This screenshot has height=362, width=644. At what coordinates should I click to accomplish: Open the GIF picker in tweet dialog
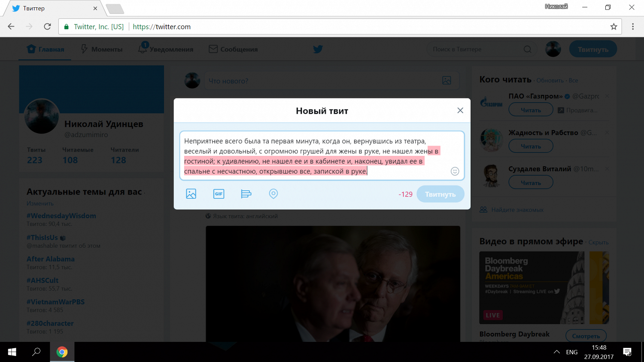coord(219,194)
